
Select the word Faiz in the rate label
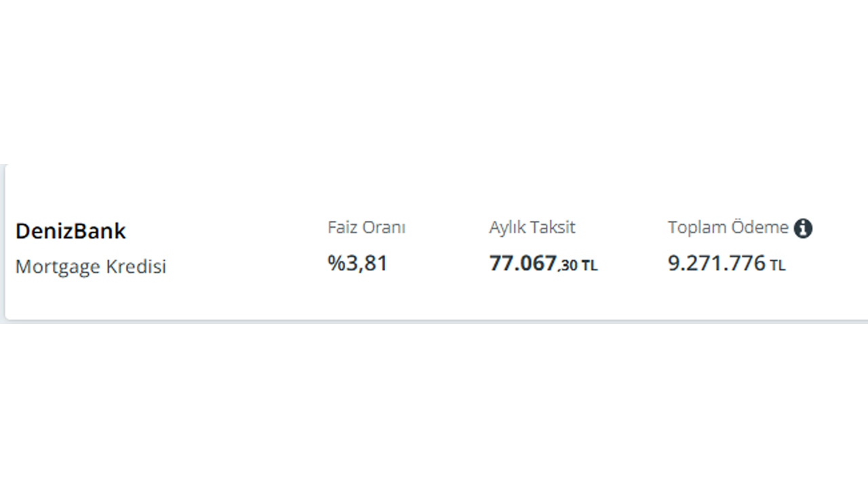[x=343, y=228]
